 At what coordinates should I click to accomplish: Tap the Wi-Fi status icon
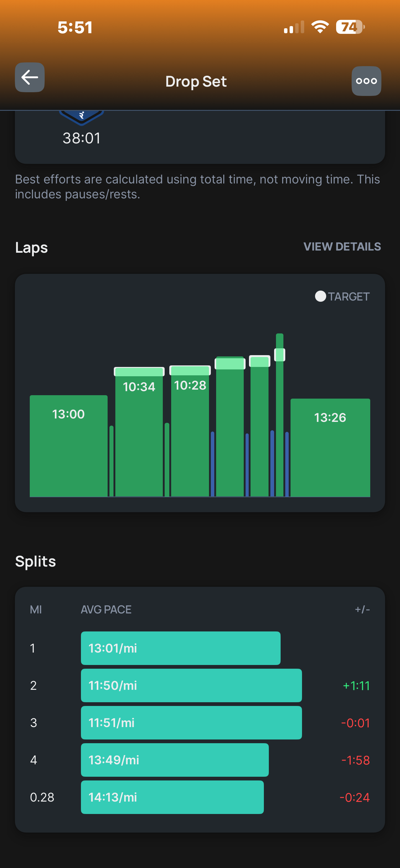[x=320, y=27]
